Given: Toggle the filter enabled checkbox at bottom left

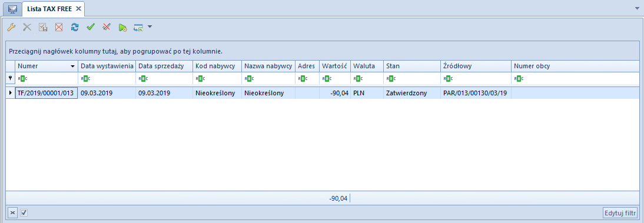Looking at the screenshot, I should coord(24,213).
